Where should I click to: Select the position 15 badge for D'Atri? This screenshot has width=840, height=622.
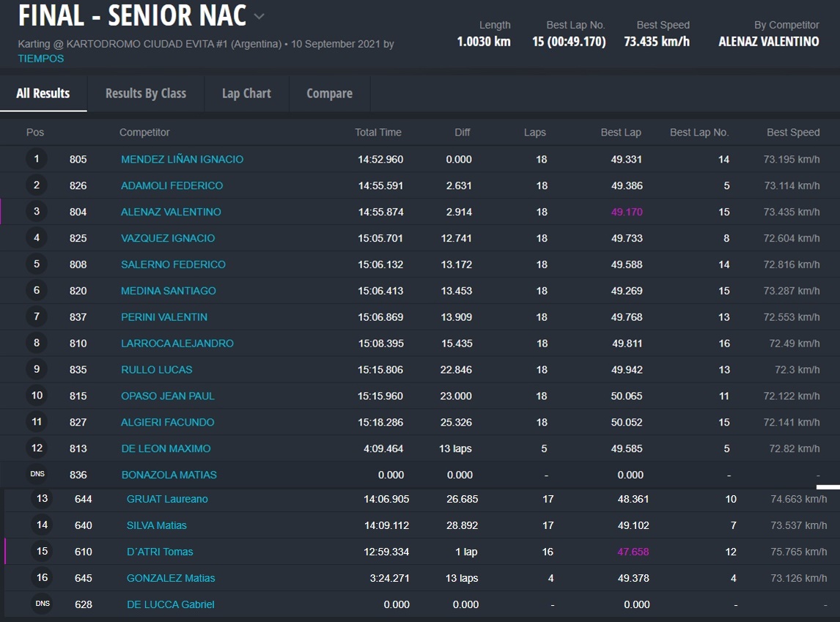pos(43,552)
